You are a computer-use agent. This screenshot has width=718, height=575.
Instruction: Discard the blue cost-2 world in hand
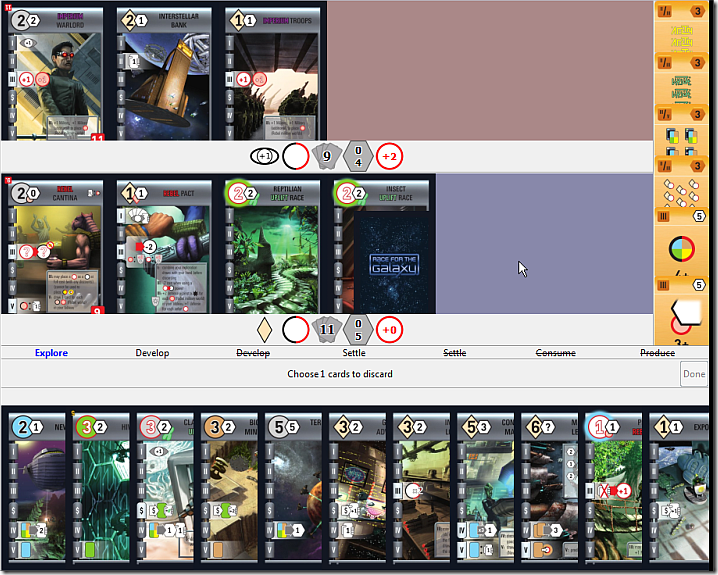[37, 487]
